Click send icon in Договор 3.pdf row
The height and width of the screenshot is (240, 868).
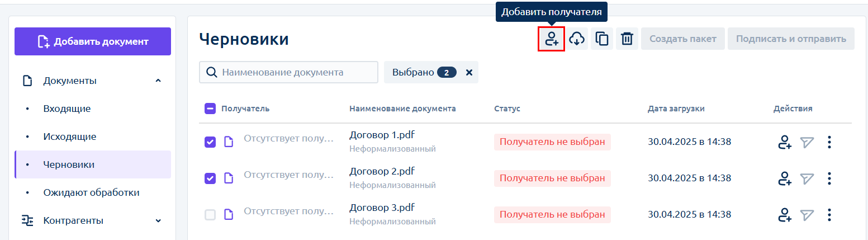(x=806, y=215)
